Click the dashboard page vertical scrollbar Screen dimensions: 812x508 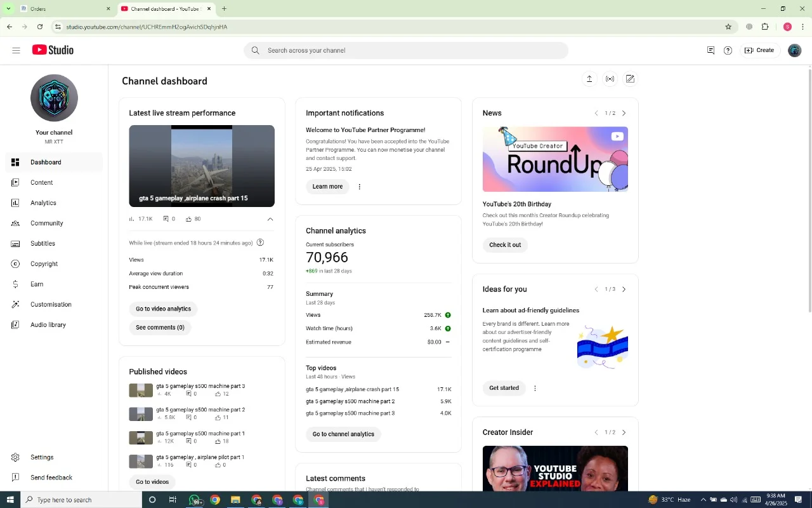[809, 190]
